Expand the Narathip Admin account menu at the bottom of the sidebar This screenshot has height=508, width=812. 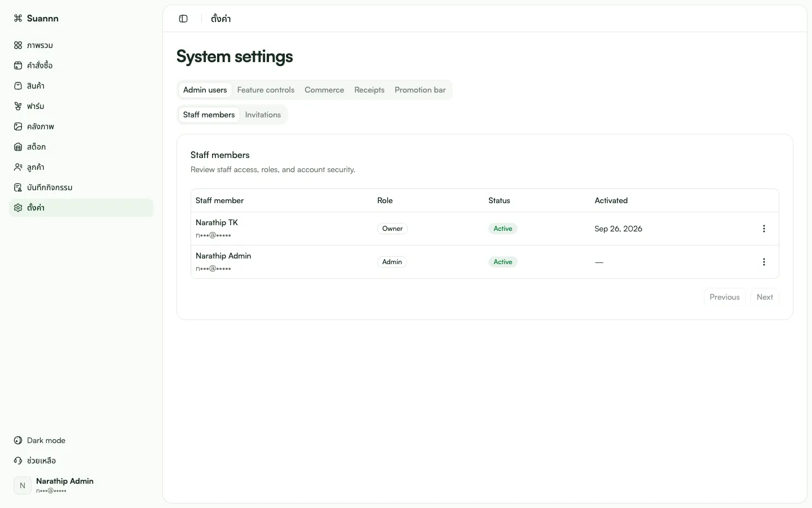coord(81,485)
